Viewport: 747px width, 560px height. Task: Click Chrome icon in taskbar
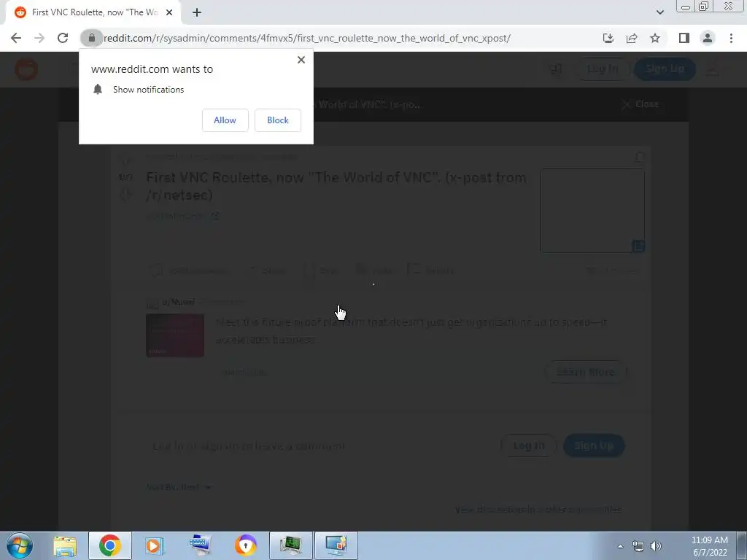tap(110, 545)
